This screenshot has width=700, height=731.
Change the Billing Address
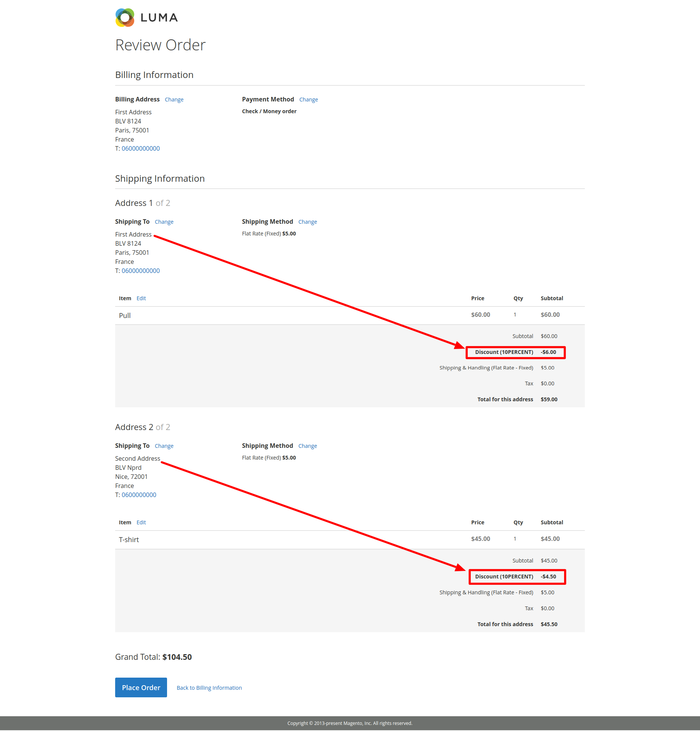coord(174,99)
